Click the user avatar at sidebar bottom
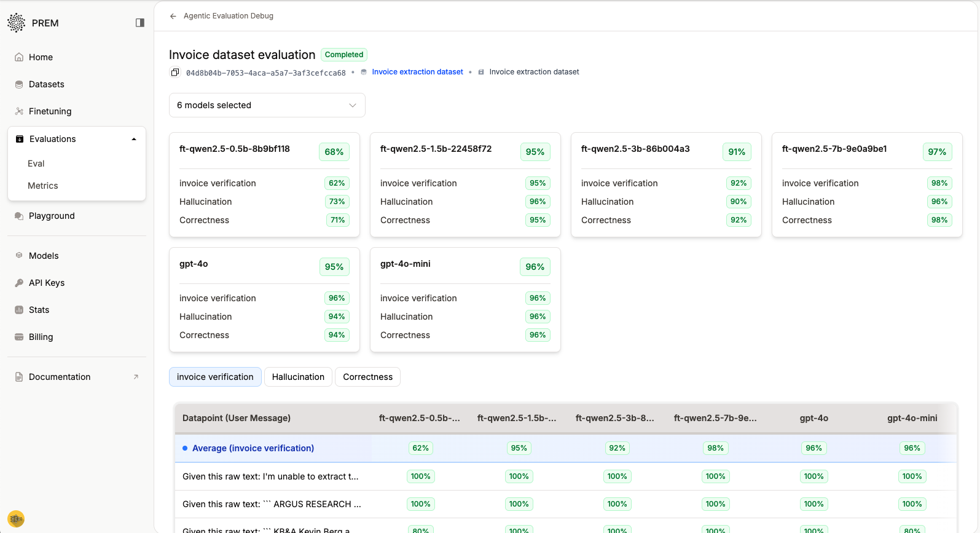 click(16, 519)
